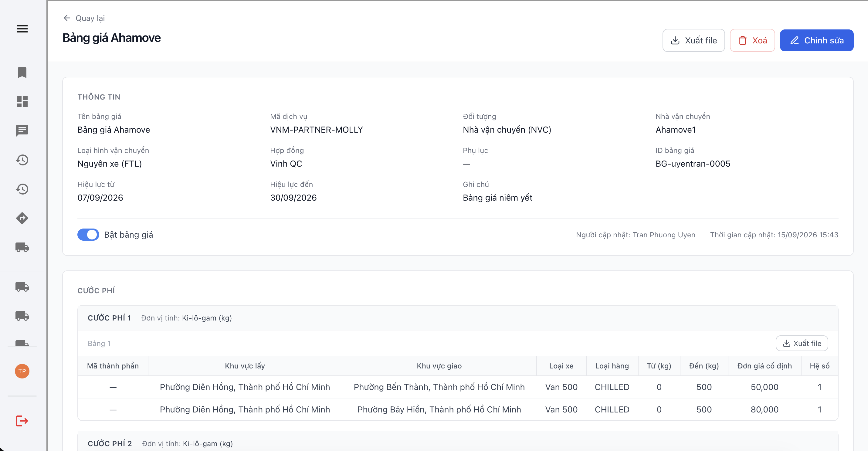Click the 50,000 fixed price cell
The image size is (868, 451).
(764, 387)
